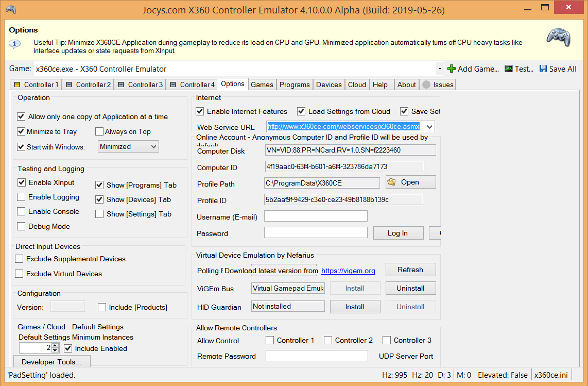
Task: Open the Cloud tab
Action: point(357,84)
